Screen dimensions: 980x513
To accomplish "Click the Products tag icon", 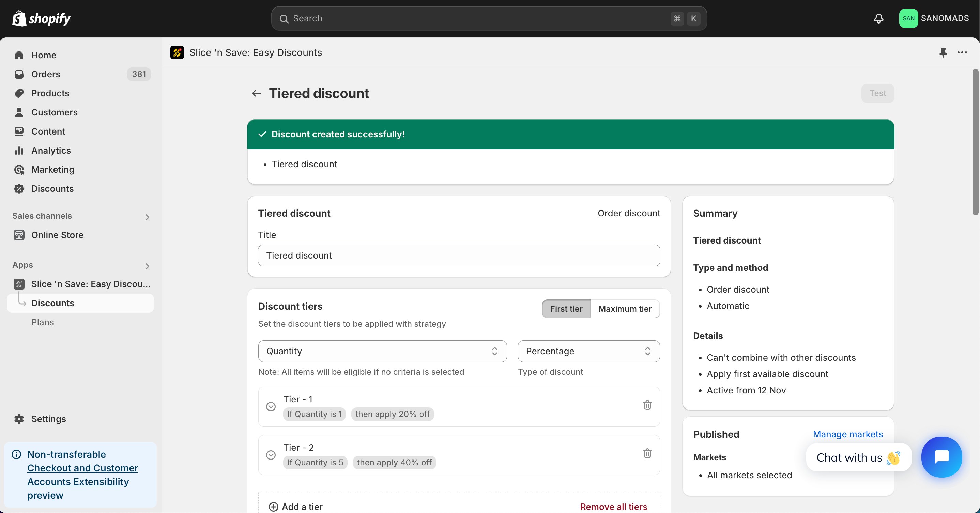I will (x=19, y=93).
